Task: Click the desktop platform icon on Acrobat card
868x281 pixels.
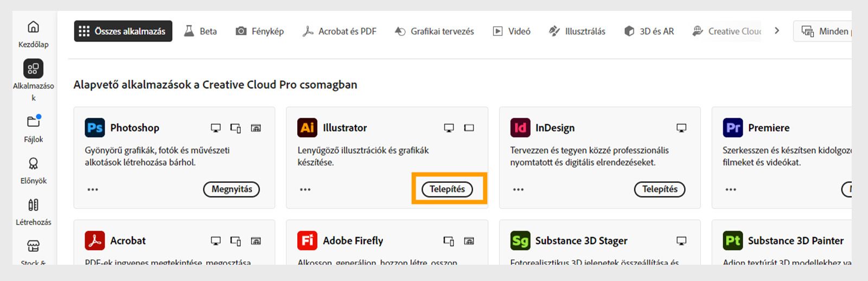Action: (x=215, y=241)
